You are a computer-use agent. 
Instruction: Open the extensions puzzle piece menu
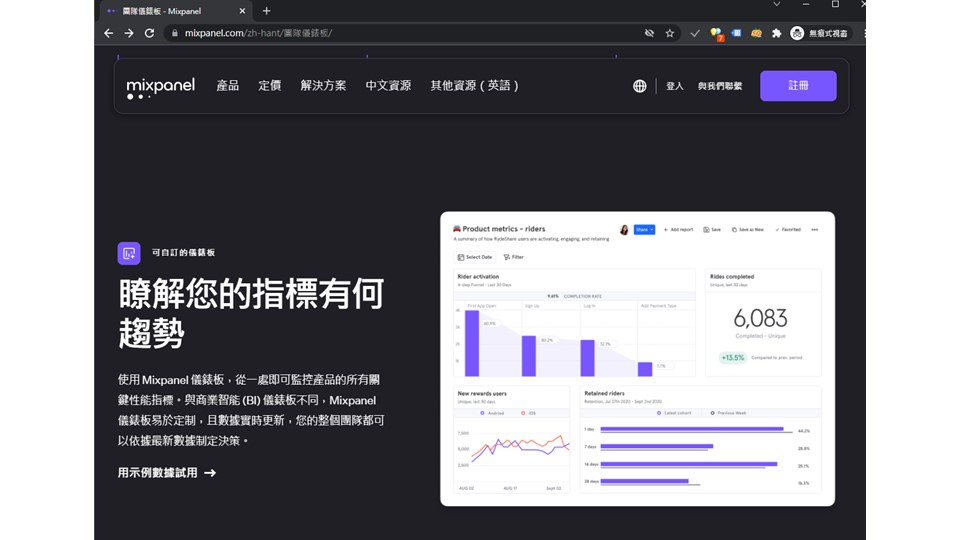(x=776, y=33)
